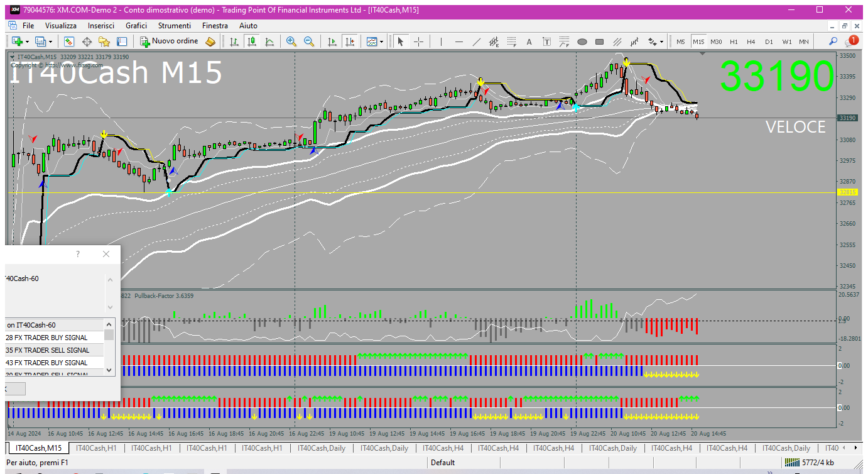Zoom out on the chart
Viewport: 868px width, 474px height.
tap(309, 41)
